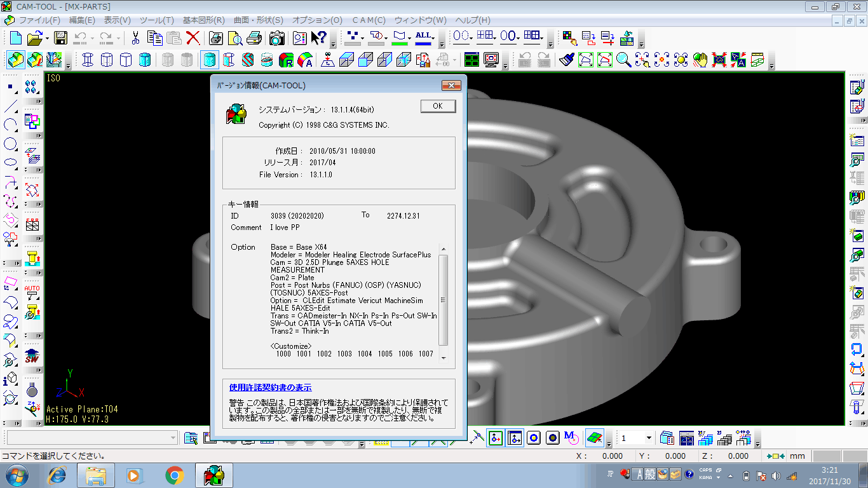Screen dimensions: 868x488
Task: Open the empty command combo box
Action: click(x=92, y=438)
